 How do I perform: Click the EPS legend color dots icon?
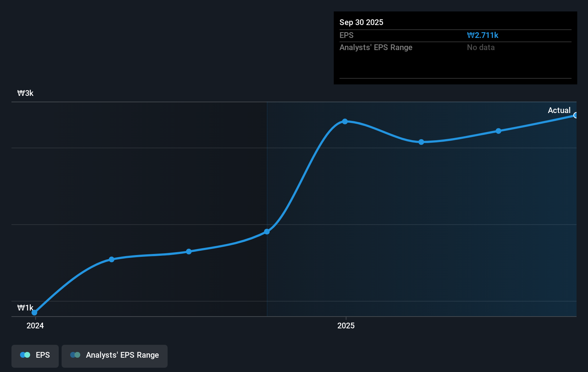tap(25, 355)
